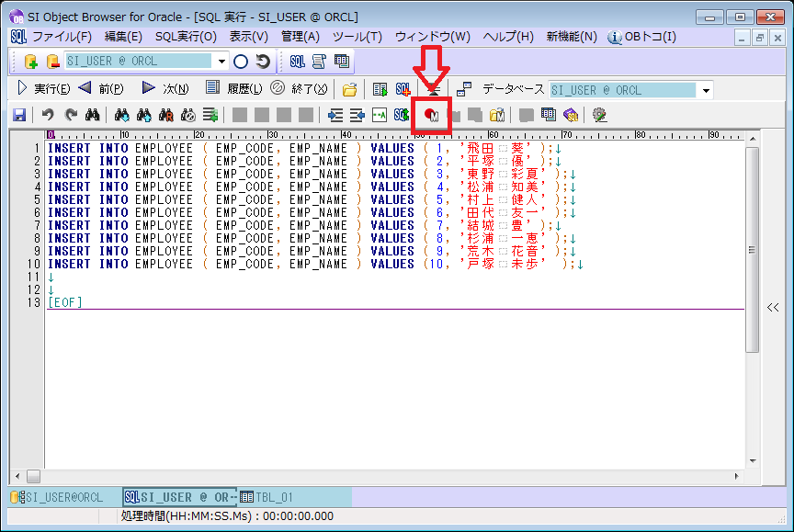The image size is (794, 532).
Task: Switch to the SI_USER@ORCL tab at bottom
Action: (x=57, y=497)
